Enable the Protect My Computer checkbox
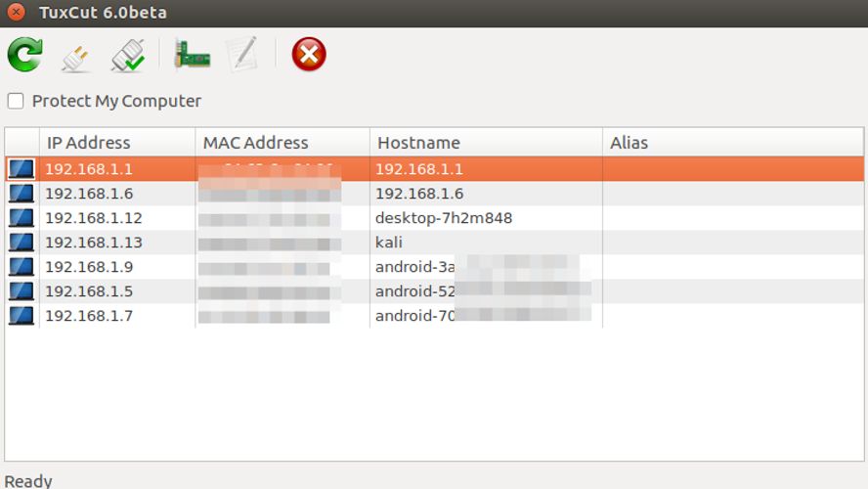The width and height of the screenshot is (868, 489). pyautogui.click(x=16, y=101)
